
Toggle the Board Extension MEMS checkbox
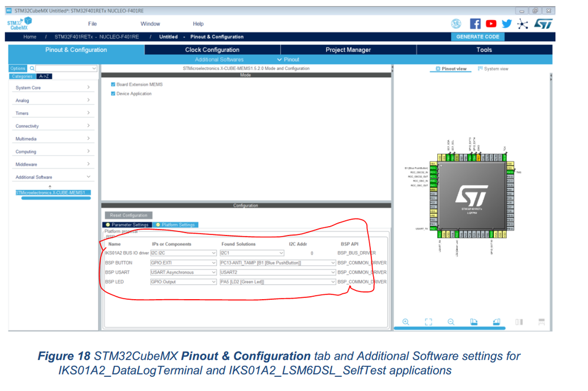click(x=113, y=84)
